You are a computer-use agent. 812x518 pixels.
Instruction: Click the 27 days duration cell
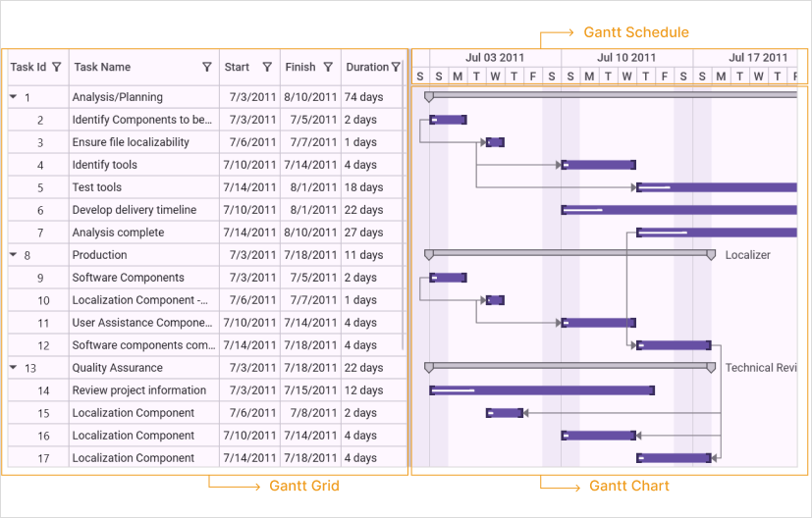tap(374, 233)
